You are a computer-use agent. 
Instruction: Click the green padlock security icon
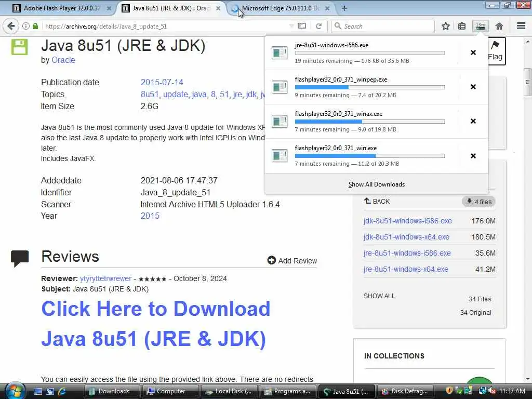[x=35, y=26]
